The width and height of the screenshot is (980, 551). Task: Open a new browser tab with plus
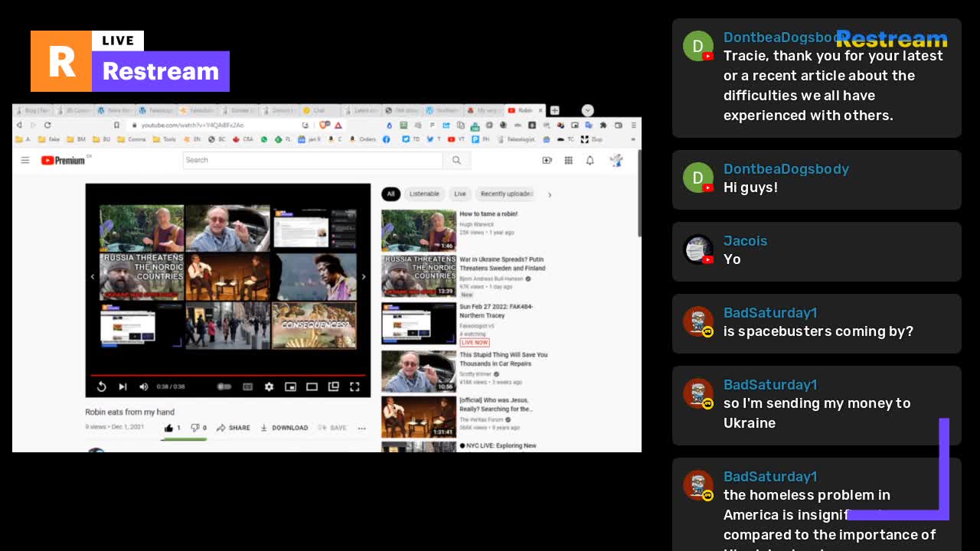[555, 110]
